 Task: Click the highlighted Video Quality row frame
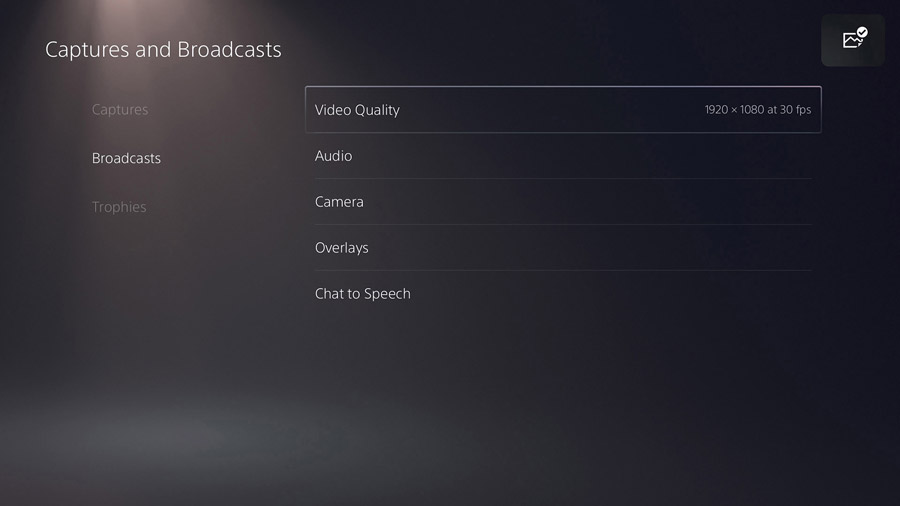(x=563, y=110)
